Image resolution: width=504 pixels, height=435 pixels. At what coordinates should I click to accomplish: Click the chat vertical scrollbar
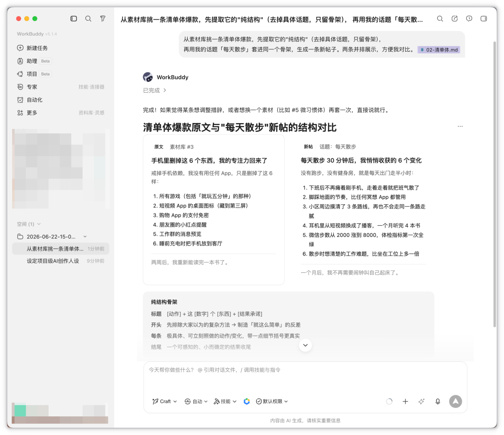pyautogui.click(x=495, y=184)
